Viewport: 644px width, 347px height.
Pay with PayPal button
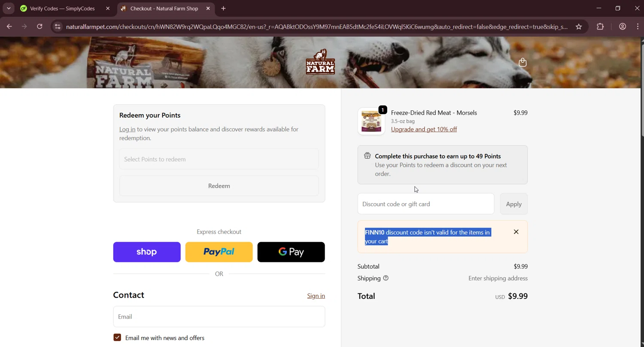click(x=219, y=252)
